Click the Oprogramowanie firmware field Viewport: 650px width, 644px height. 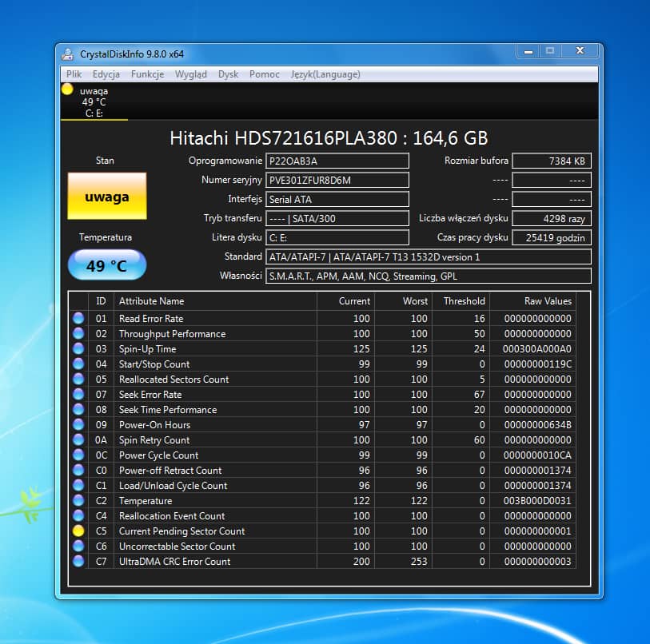coord(337,161)
